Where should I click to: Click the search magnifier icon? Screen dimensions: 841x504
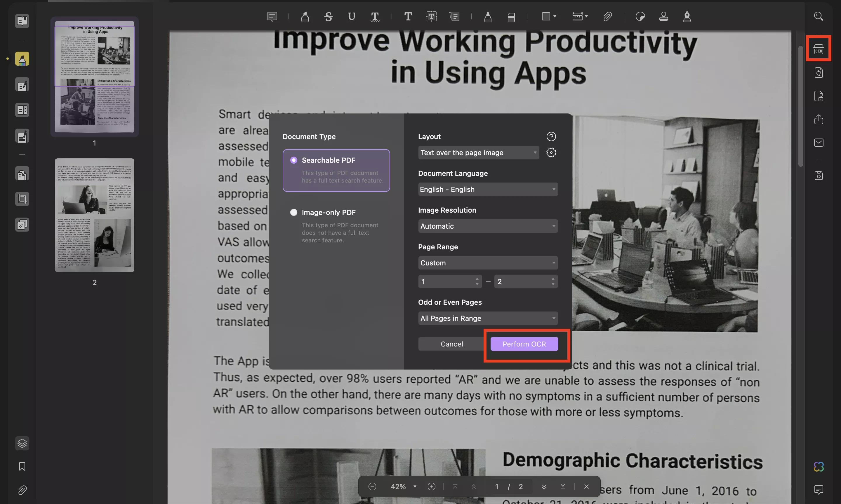click(818, 16)
